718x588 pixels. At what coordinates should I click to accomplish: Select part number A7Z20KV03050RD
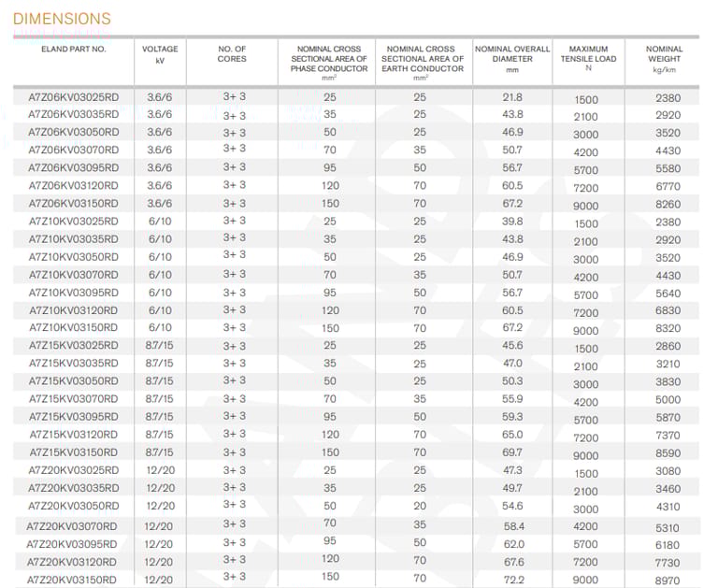tap(74, 506)
